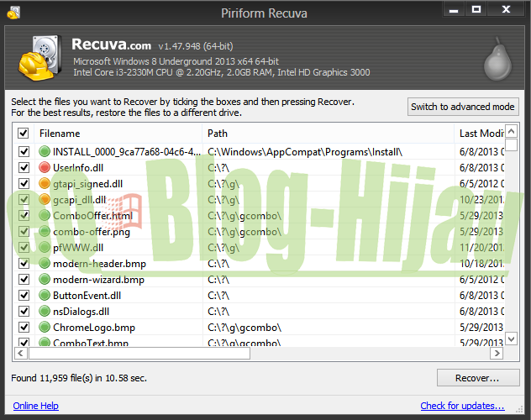This screenshot has width=531, height=420.
Task: Click green status dot for ChromeLogo.bmp
Action: pyautogui.click(x=45, y=327)
